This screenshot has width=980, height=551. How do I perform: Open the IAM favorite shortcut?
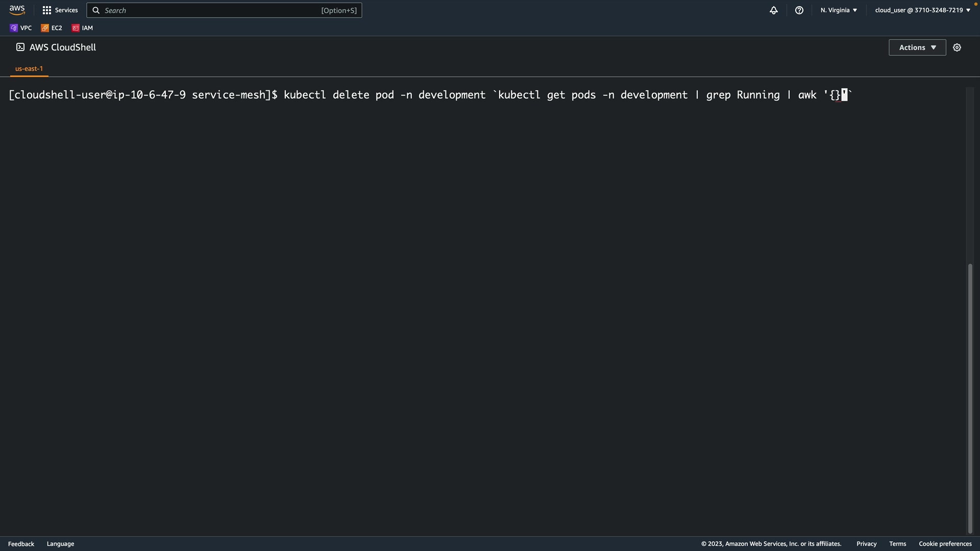pyautogui.click(x=82, y=28)
